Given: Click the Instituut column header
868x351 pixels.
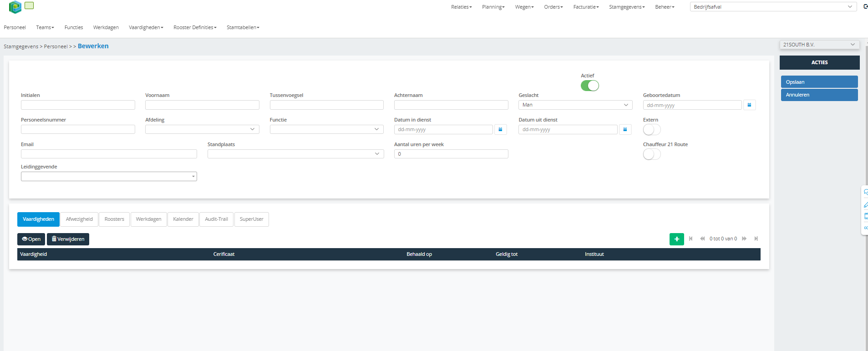Looking at the screenshot, I should pos(594,254).
